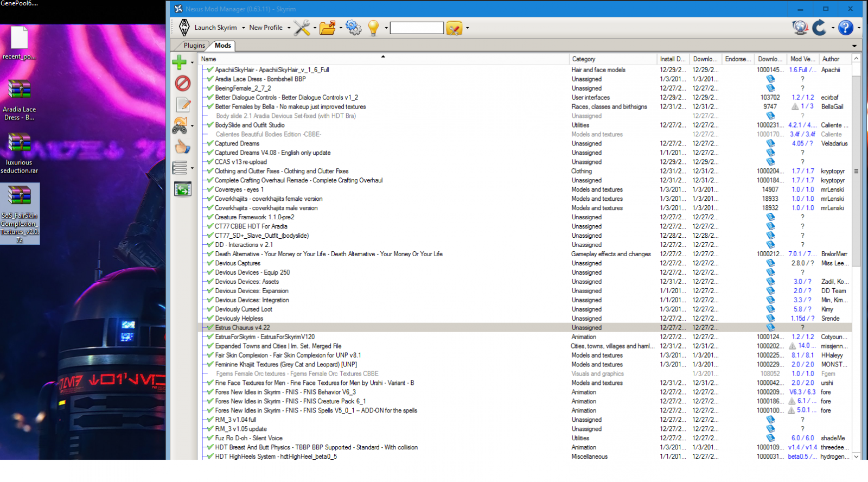Click the thumbs-up endorse icon
Viewport: 868px width, 482px height.
click(x=183, y=147)
